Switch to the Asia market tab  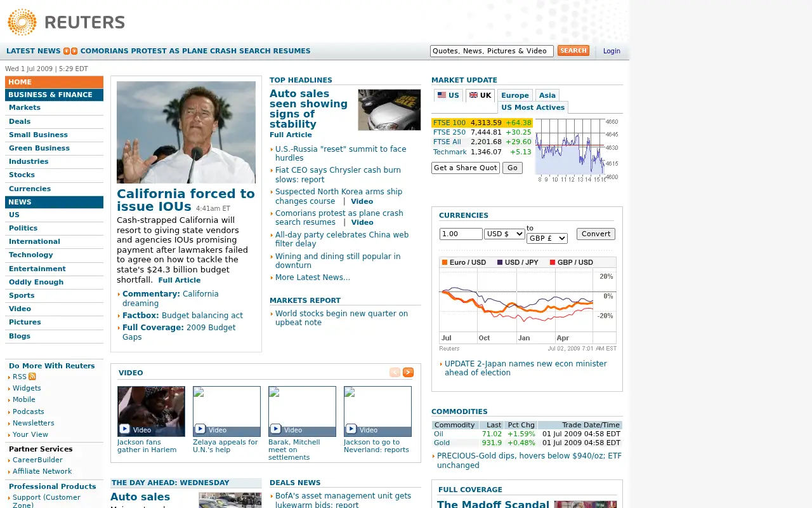coord(547,95)
